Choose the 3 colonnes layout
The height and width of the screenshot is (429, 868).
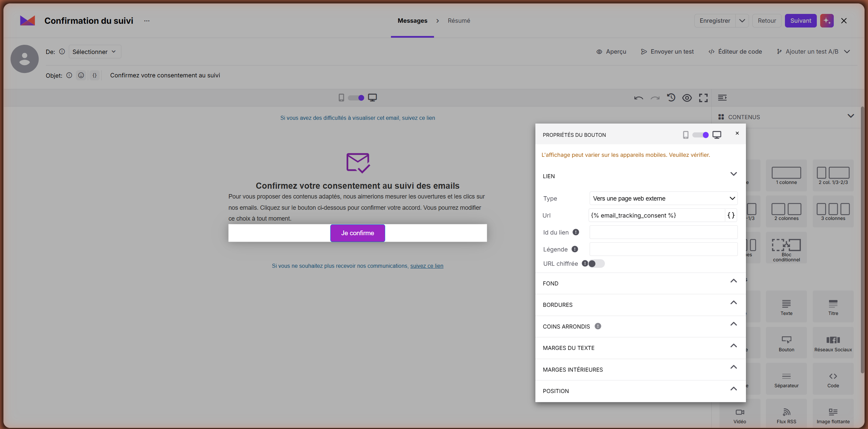coord(833,212)
